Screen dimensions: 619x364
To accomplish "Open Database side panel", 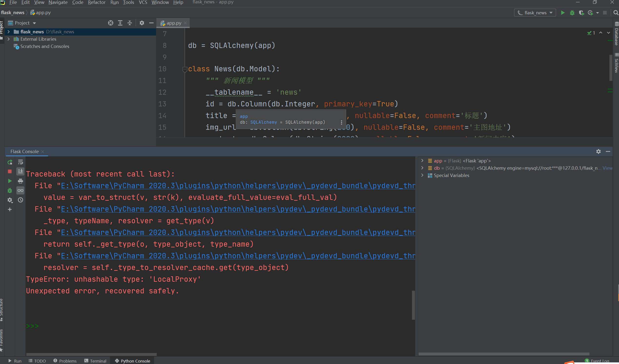I will 616,34.
